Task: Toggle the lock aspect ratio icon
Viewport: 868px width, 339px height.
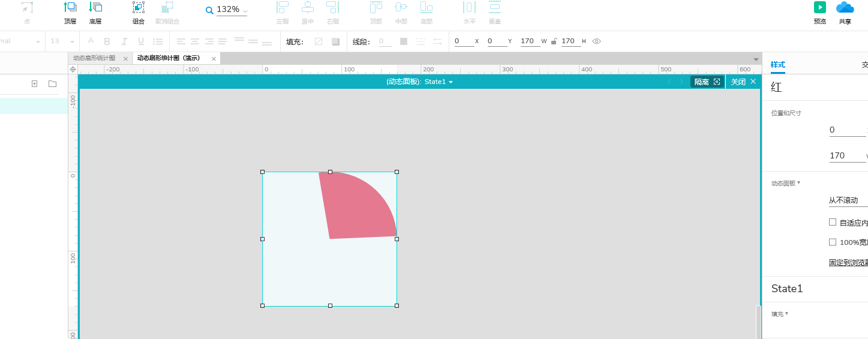Action: click(x=554, y=41)
